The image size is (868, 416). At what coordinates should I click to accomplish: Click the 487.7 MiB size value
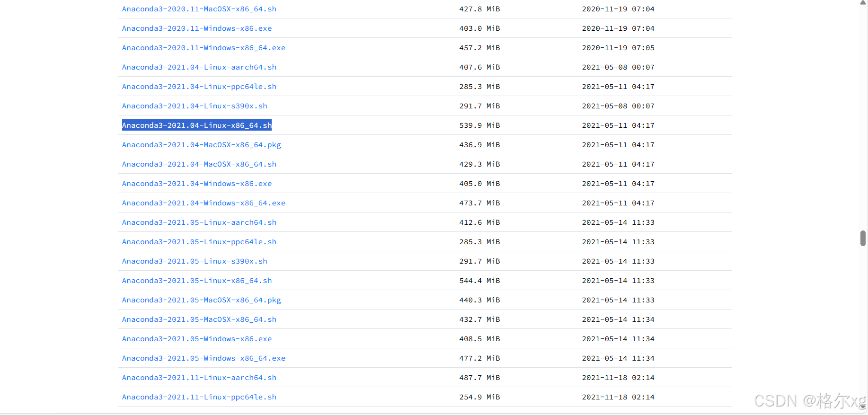(479, 378)
